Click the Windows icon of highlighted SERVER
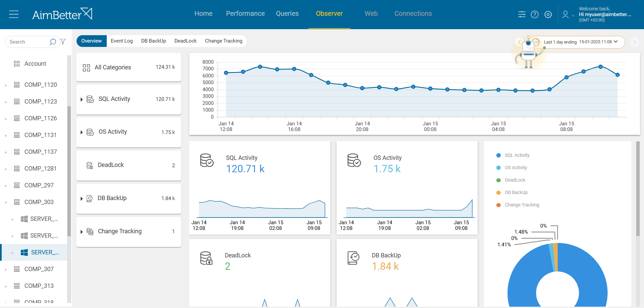The image size is (644, 308). point(24,252)
